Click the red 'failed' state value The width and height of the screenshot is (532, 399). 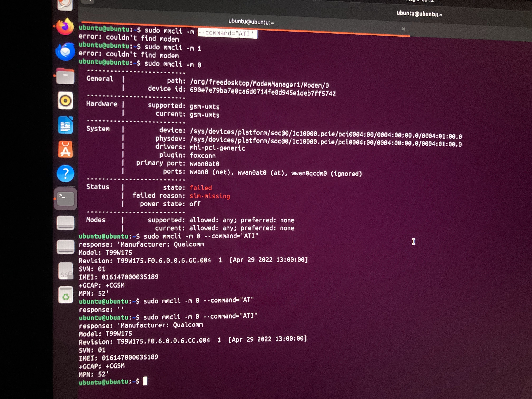pyautogui.click(x=201, y=188)
